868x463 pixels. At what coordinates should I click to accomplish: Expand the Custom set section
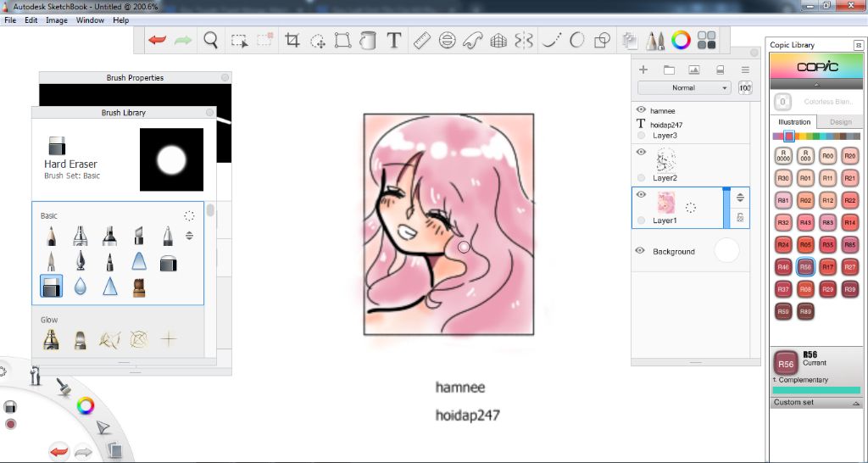816,403
